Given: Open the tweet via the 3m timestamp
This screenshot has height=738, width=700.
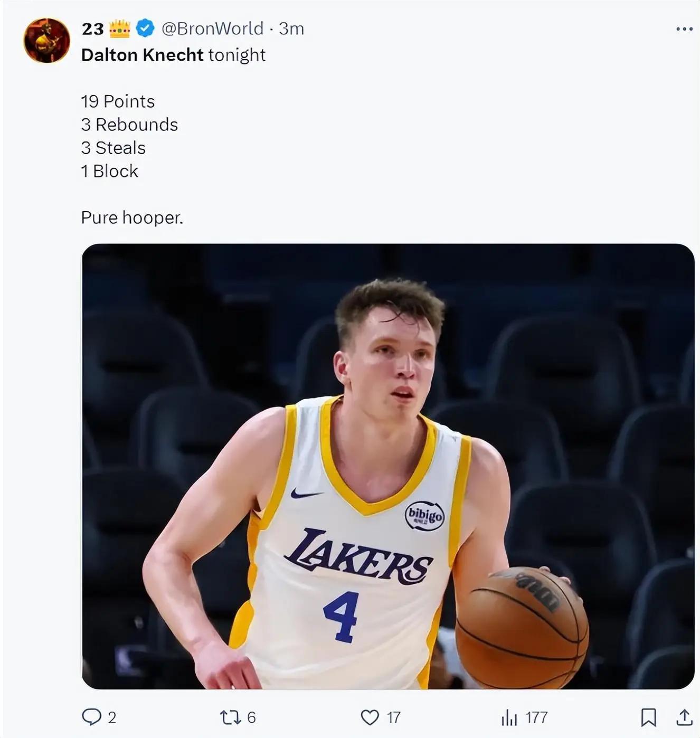Looking at the screenshot, I should point(291,29).
